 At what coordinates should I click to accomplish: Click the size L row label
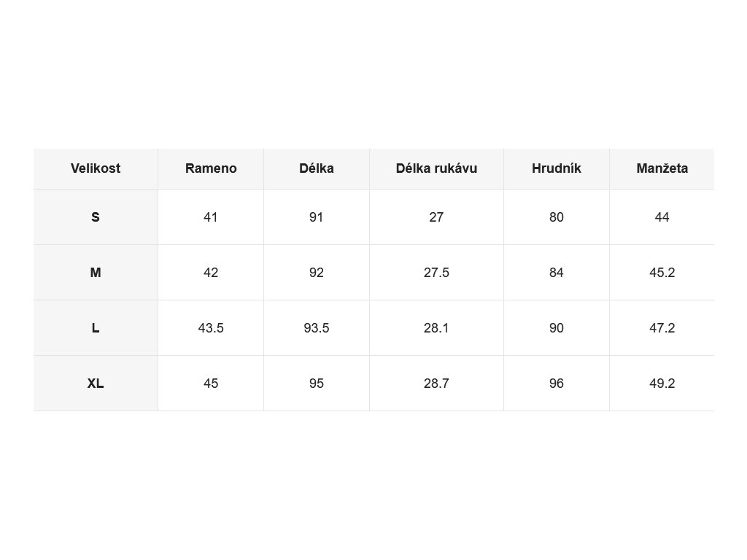96,328
